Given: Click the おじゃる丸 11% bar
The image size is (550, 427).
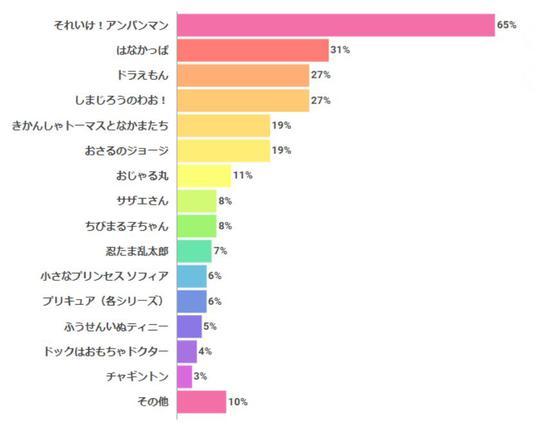Looking at the screenshot, I should pyautogui.click(x=204, y=176).
